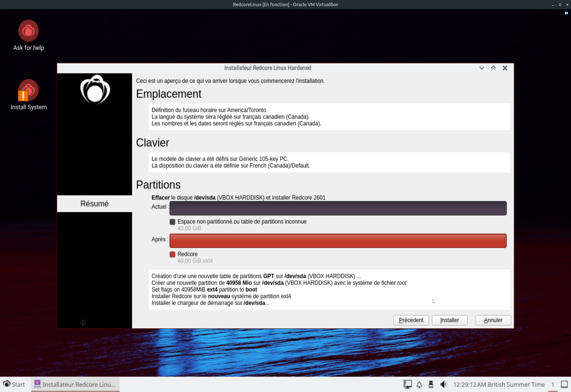Cancel installation with Annuler button
This screenshot has width=571, height=392.
pyautogui.click(x=493, y=320)
